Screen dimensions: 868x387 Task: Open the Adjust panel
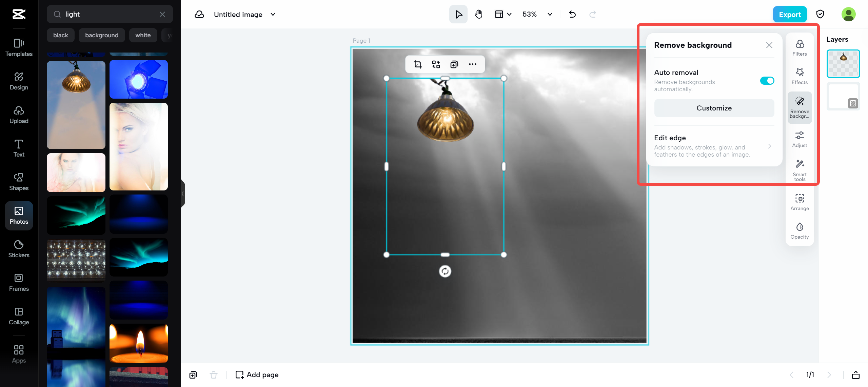800,139
